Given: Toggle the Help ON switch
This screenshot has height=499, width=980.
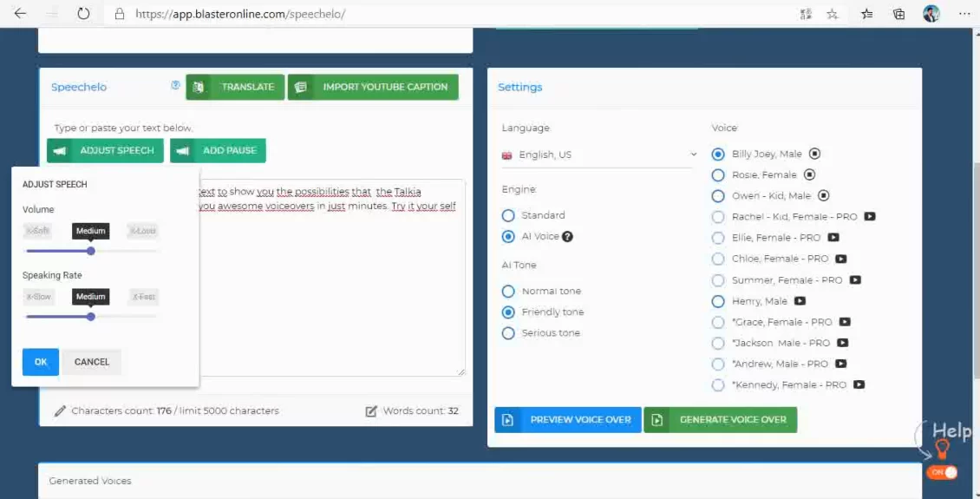Looking at the screenshot, I should coord(942,472).
